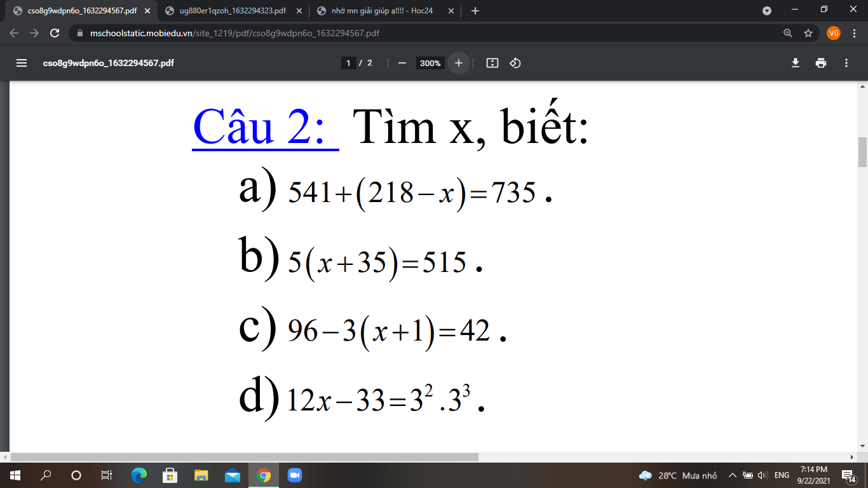
Task: Open PDF viewer more actions menu
Action: [x=846, y=63]
